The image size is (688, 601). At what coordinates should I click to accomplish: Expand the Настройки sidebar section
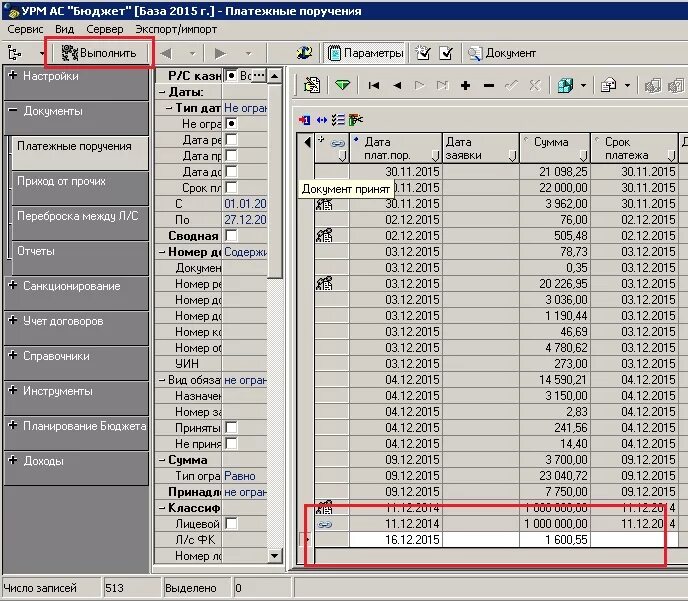coord(13,75)
